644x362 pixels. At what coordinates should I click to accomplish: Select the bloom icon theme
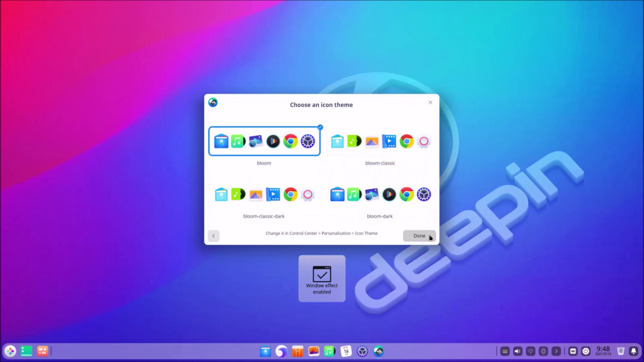(x=264, y=141)
